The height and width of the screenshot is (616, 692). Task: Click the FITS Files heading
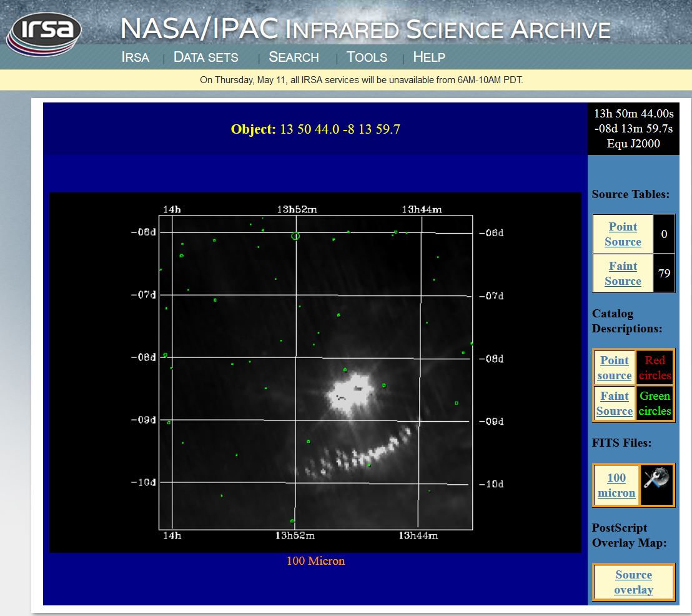tap(621, 442)
